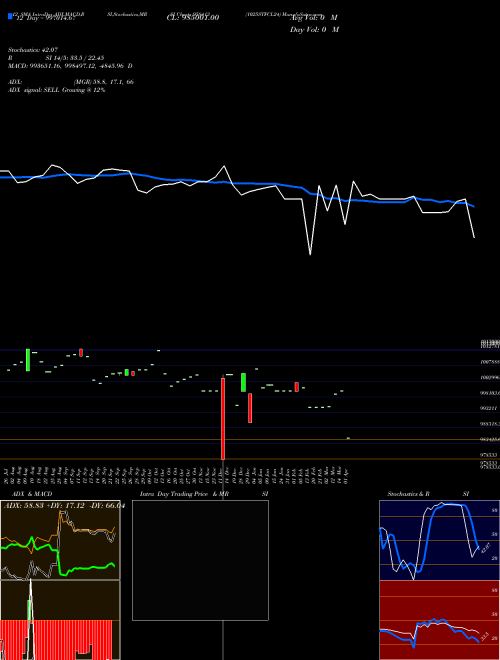Screen dimensions: 500x660
Task: Click the green candlestick beside the tall red one
Action: point(243,382)
